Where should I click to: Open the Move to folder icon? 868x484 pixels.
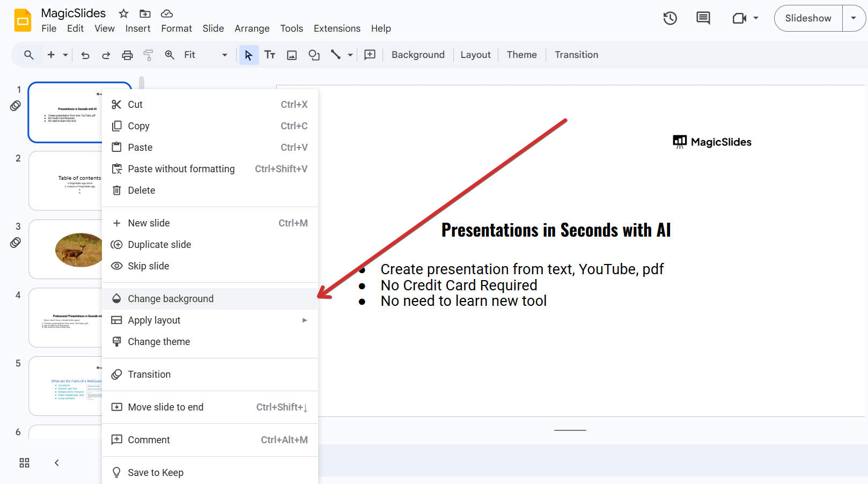tap(145, 13)
